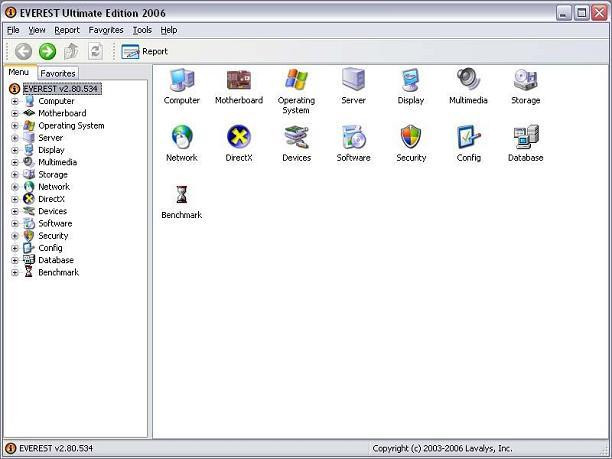Select Network in the sidebar tree
Viewport: 612px width, 459px height.
tap(54, 187)
